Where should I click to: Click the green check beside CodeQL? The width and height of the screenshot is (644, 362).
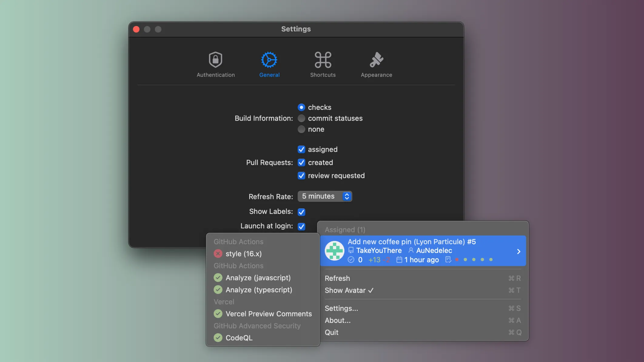(x=218, y=337)
